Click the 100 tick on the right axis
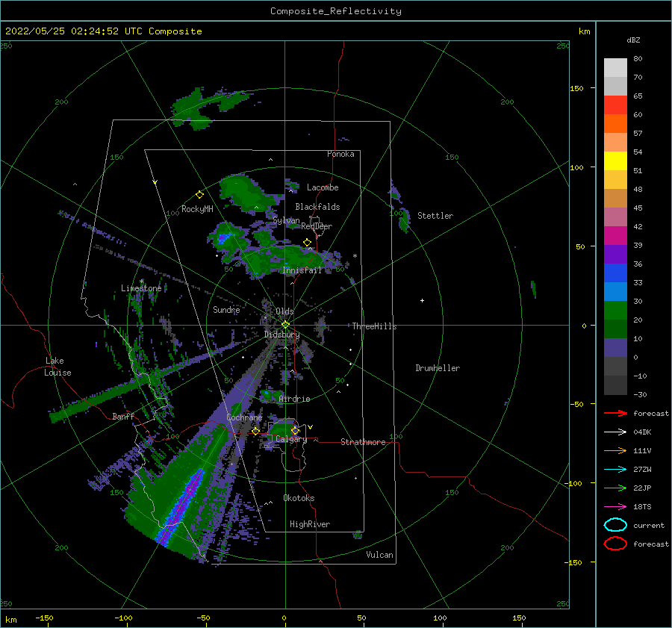Screen dimensions: 672x628 (x=576, y=167)
